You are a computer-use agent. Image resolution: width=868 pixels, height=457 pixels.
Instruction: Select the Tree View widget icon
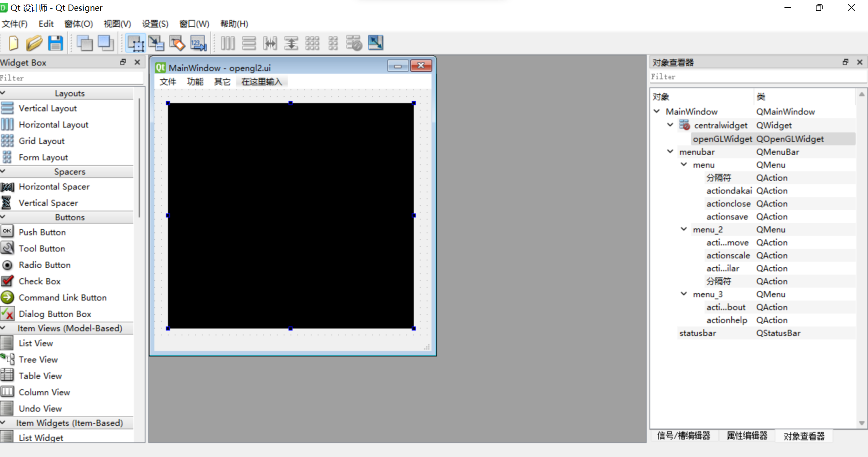[x=7, y=359]
